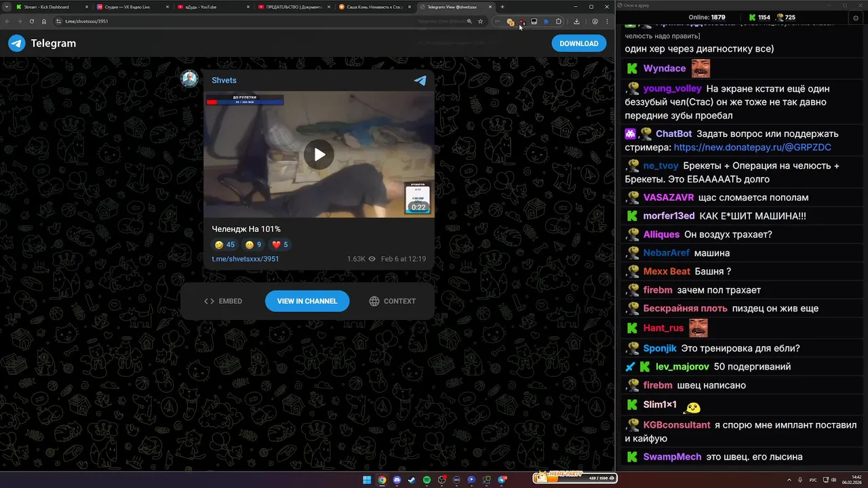Click username NebarAref in chat
This screenshot has width=868, height=488.
667,253
